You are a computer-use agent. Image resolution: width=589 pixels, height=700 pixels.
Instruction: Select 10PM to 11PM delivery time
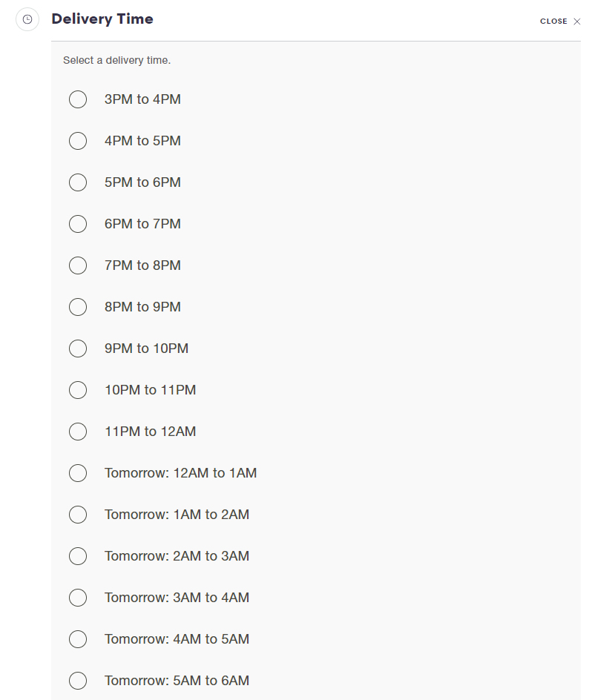[78, 390]
